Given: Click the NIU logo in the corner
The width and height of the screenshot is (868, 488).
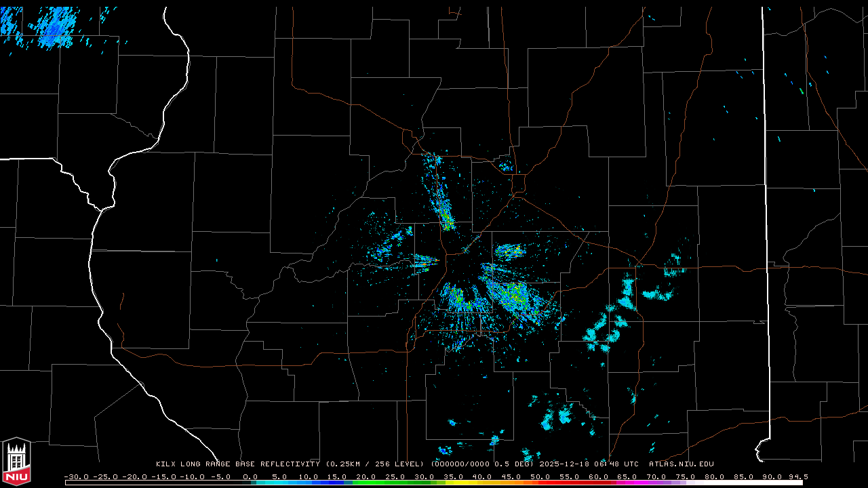Looking at the screenshot, I should [16, 461].
